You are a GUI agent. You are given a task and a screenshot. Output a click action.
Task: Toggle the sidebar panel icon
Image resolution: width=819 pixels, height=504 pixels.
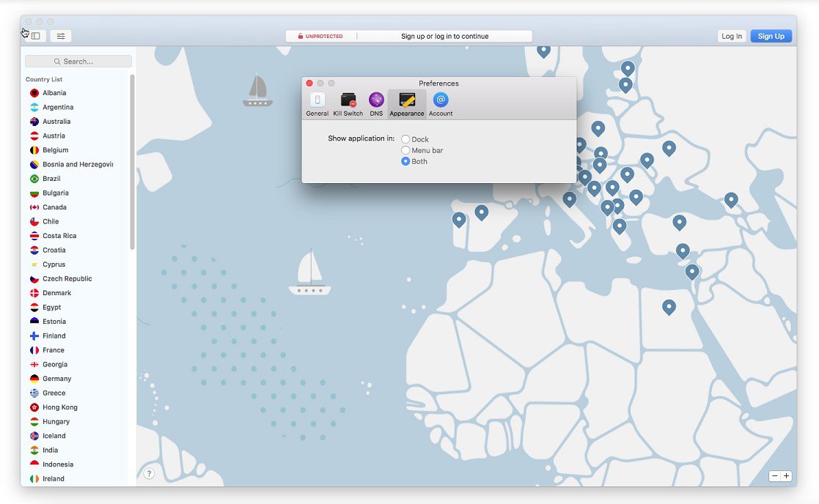[x=35, y=36]
